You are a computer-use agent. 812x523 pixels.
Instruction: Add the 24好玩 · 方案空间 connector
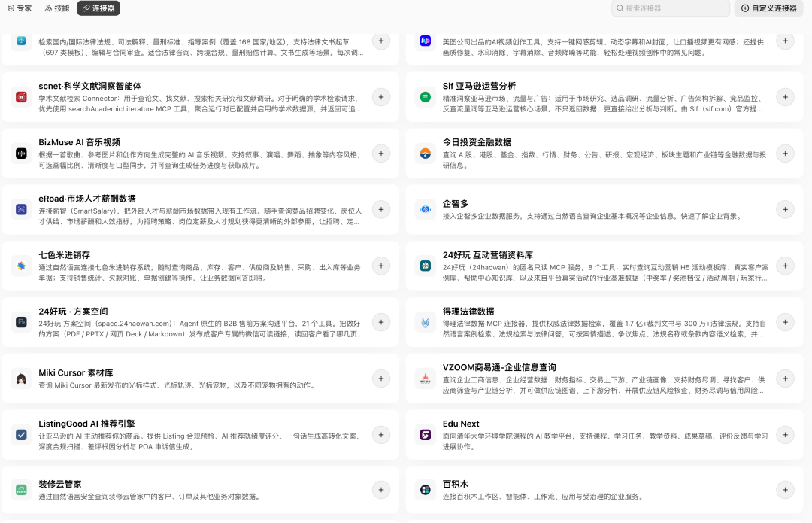pos(381,322)
